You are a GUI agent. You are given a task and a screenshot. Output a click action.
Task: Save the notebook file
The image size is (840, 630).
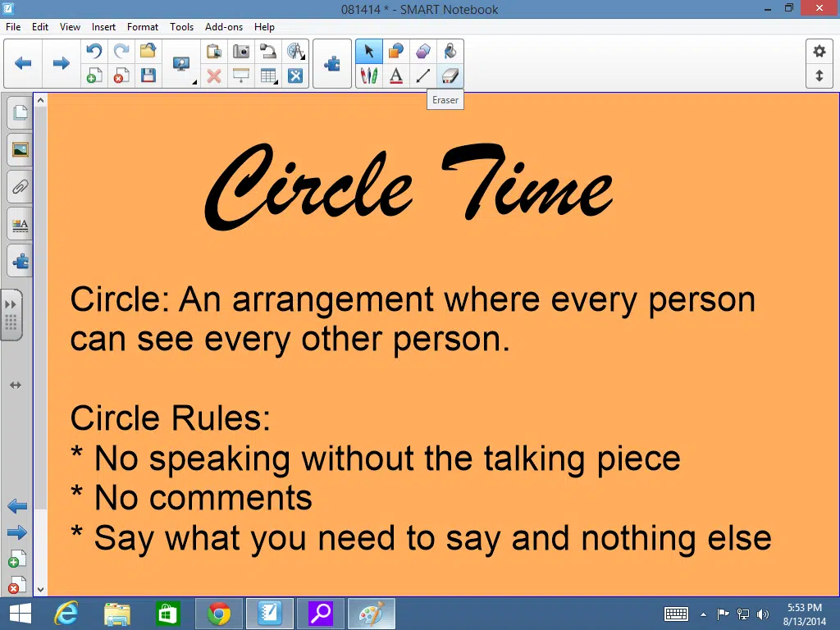click(148, 75)
